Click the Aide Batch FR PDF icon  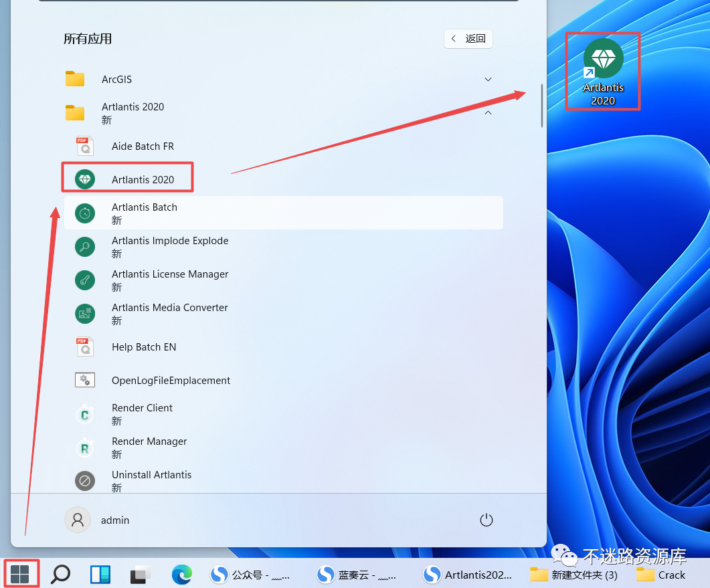pyautogui.click(x=85, y=146)
